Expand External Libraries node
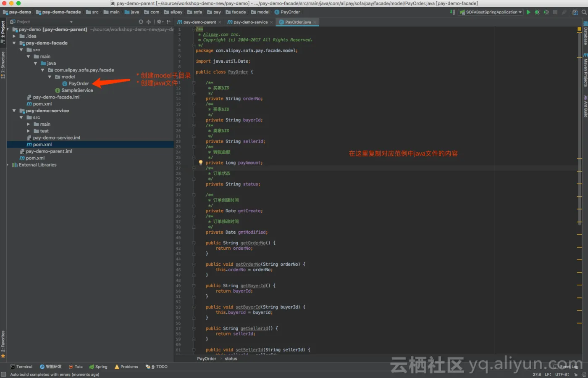588x378 pixels. coord(8,165)
